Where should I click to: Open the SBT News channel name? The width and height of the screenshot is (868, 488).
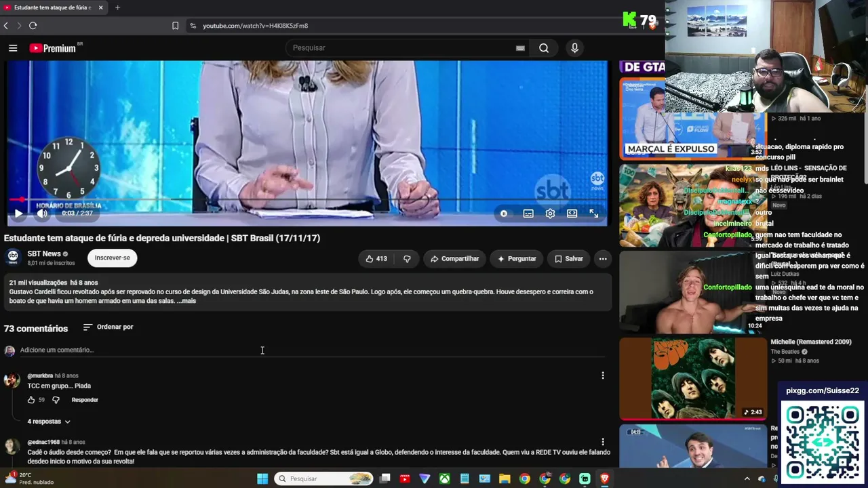tap(44, 254)
